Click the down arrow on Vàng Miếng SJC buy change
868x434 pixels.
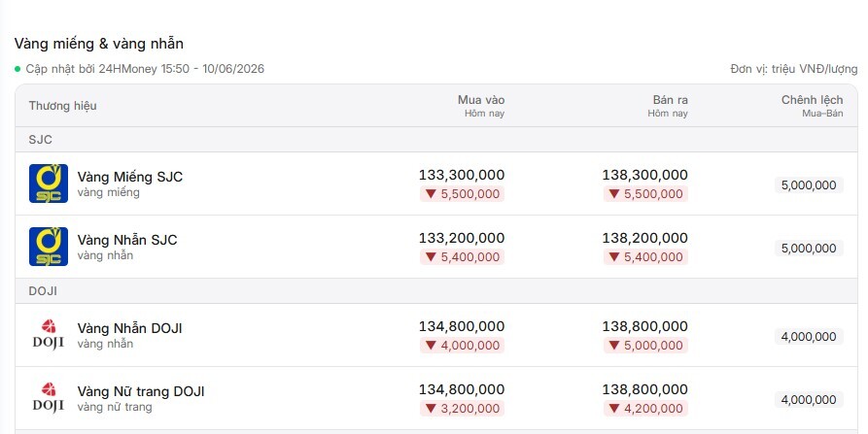431,193
